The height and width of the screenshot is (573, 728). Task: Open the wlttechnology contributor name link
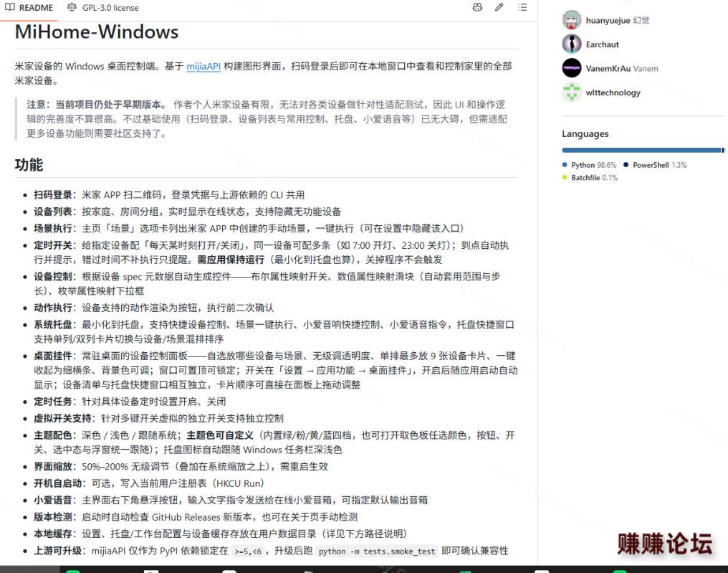click(x=613, y=93)
